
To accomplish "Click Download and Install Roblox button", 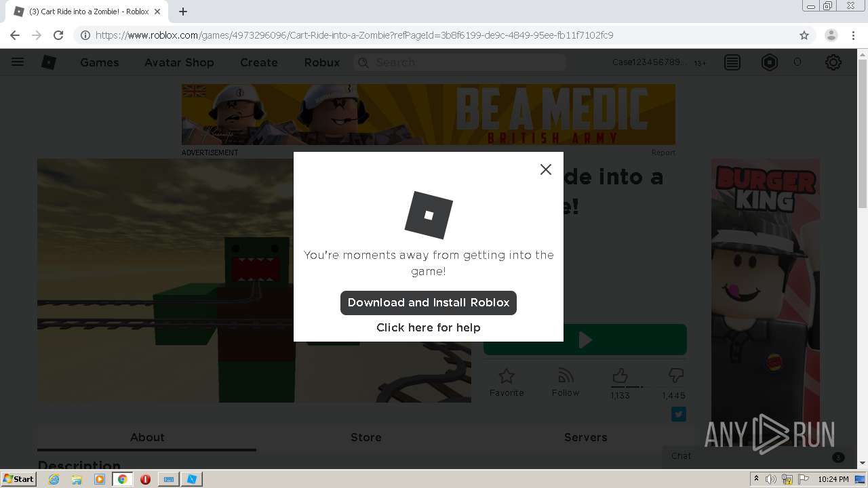I will pos(429,303).
